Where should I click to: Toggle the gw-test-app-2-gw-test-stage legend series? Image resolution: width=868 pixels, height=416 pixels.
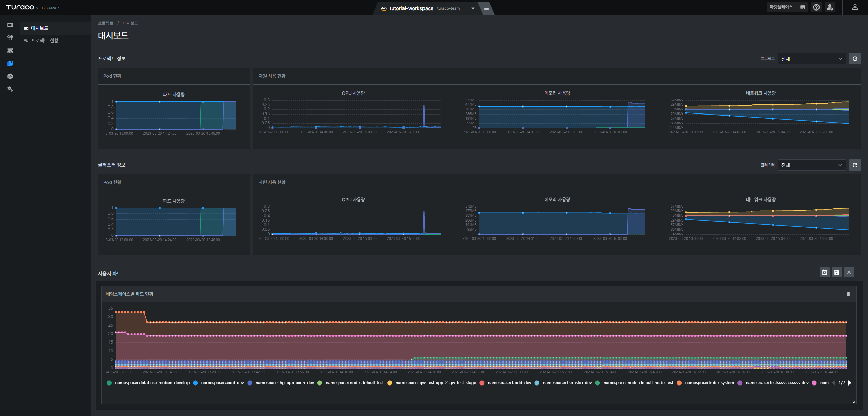point(432,383)
